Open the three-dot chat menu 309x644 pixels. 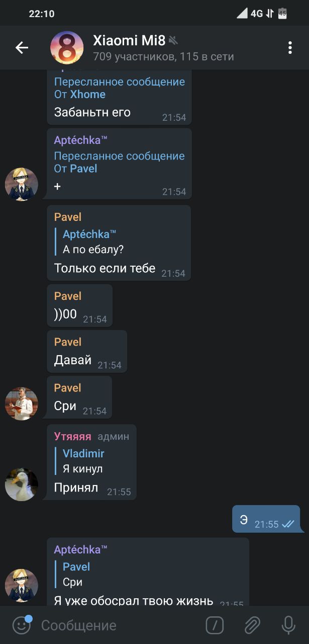coord(290,48)
